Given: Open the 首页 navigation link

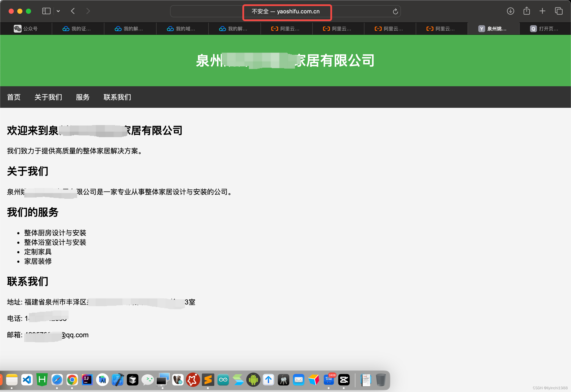Looking at the screenshot, I should click(14, 97).
